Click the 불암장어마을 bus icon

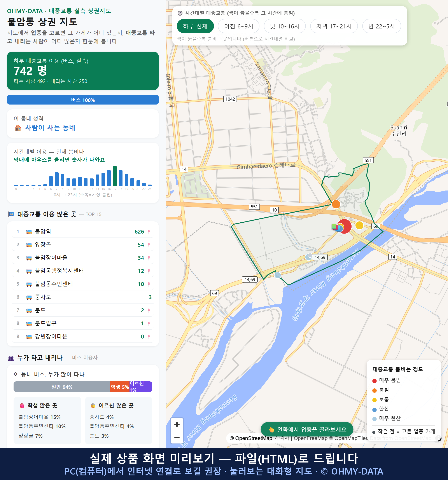tap(29, 258)
